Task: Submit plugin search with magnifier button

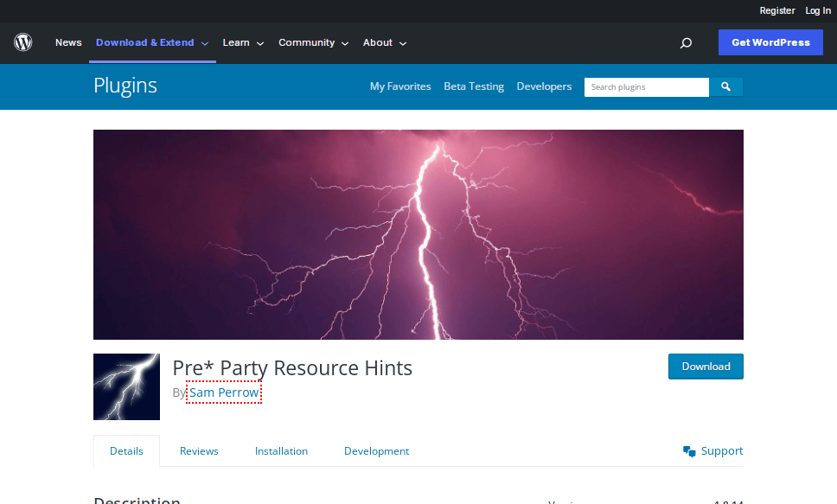Action: click(725, 86)
